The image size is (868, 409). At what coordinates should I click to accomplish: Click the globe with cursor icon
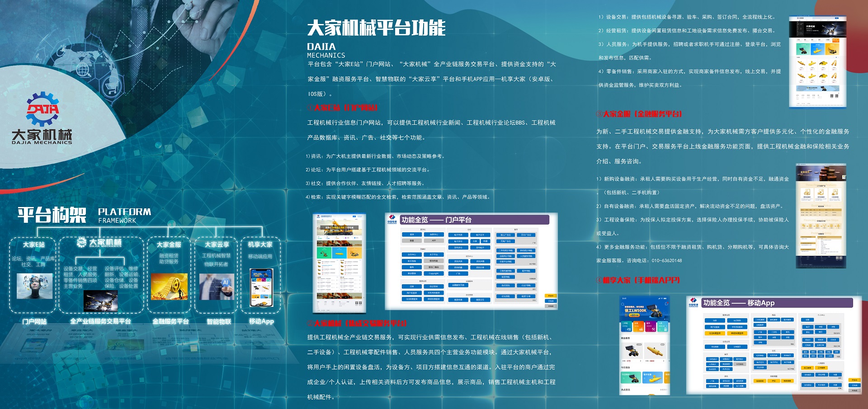coord(83,70)
